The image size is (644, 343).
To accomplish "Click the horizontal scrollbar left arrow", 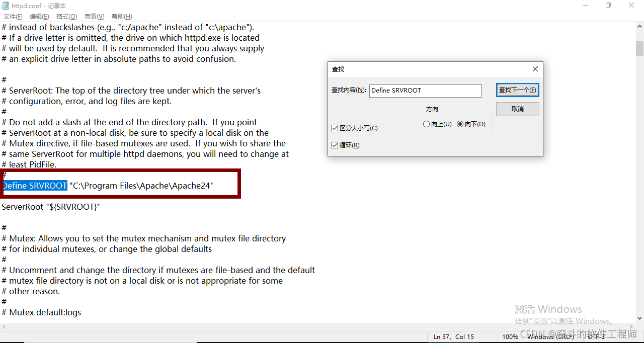I will 4,327.
